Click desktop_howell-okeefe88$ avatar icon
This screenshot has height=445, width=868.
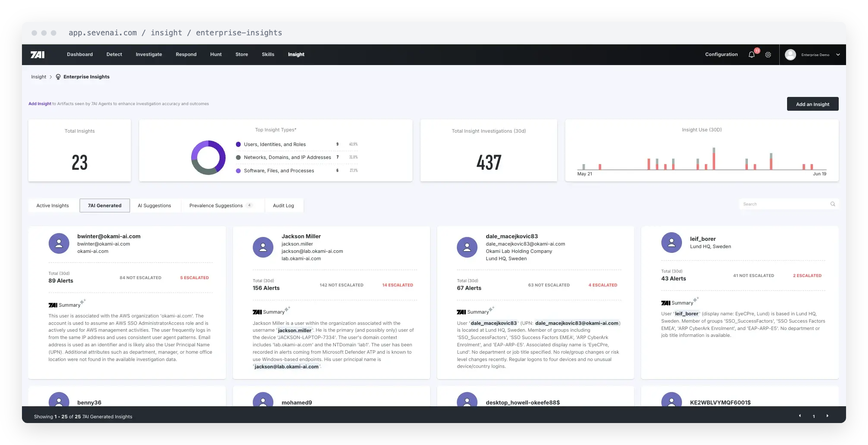[x=467, y=399]
